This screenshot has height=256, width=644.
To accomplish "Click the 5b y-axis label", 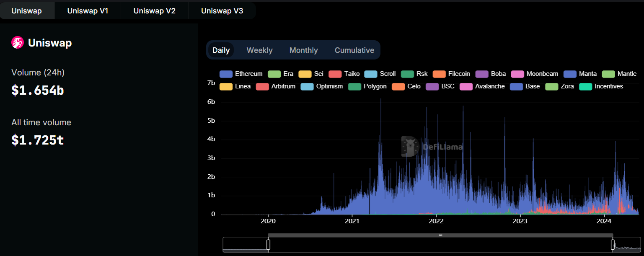I will click(211, 121).
